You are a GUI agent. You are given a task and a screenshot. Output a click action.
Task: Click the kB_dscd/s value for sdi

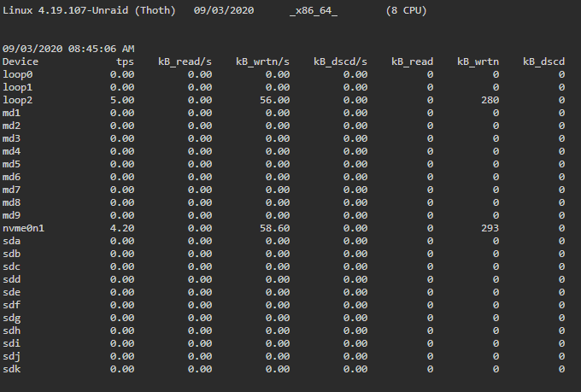355,343
